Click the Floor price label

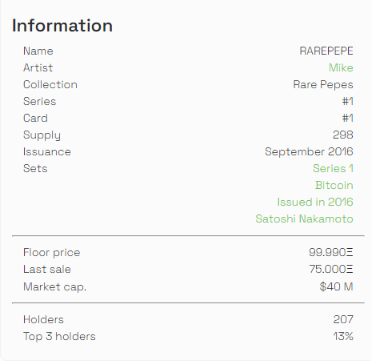52,252
